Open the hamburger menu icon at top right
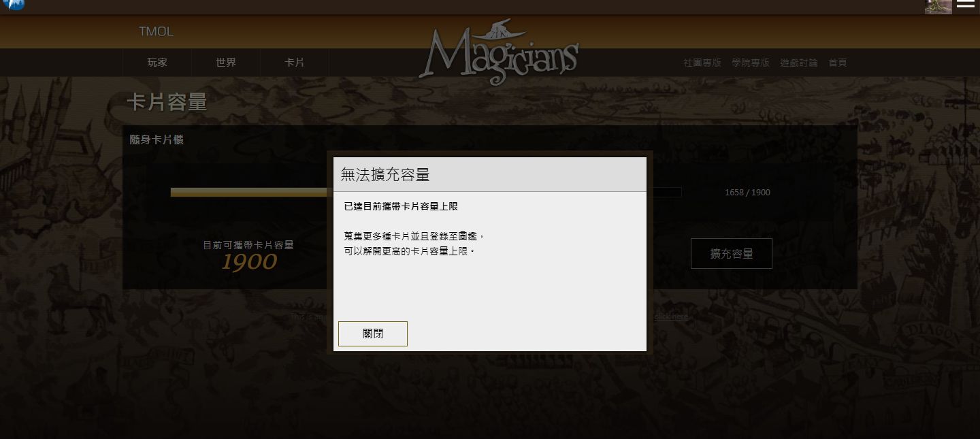Image resolution: width=980 pixels, height=439 pixels. [966, 4]
